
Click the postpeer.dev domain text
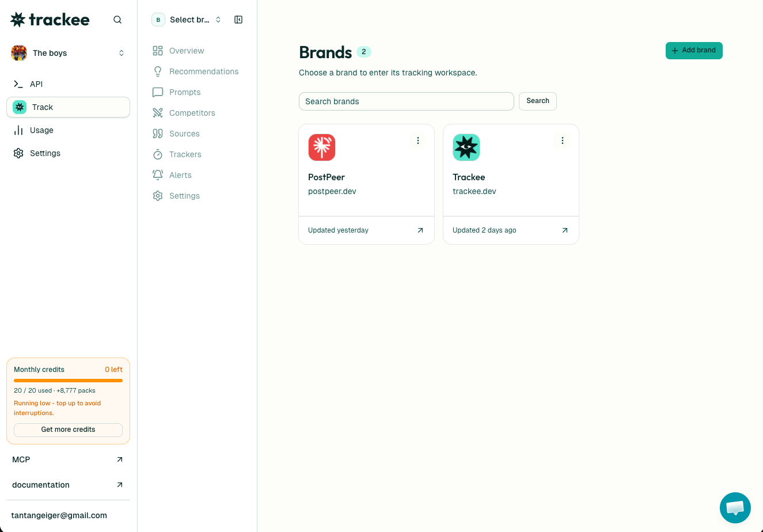pyautogui.click(x=332, y=191)
